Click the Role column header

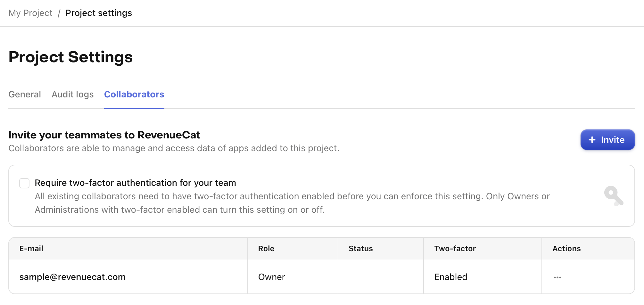[x=266, y=248]
